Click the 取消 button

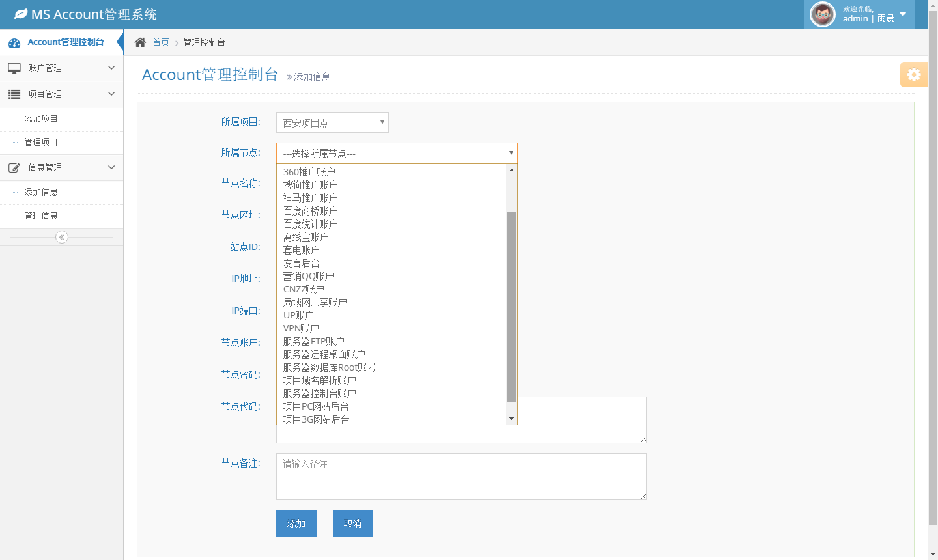tap(352, 524)
